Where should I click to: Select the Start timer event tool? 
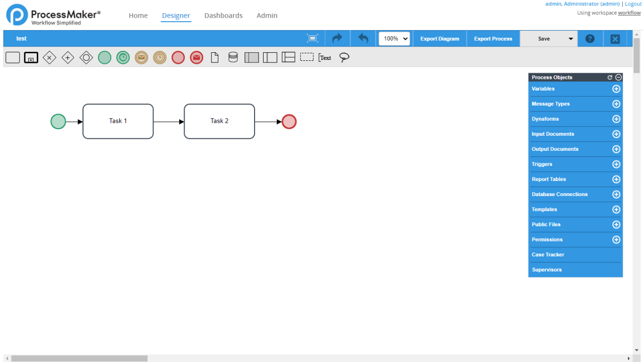click(x=123, y=57)
